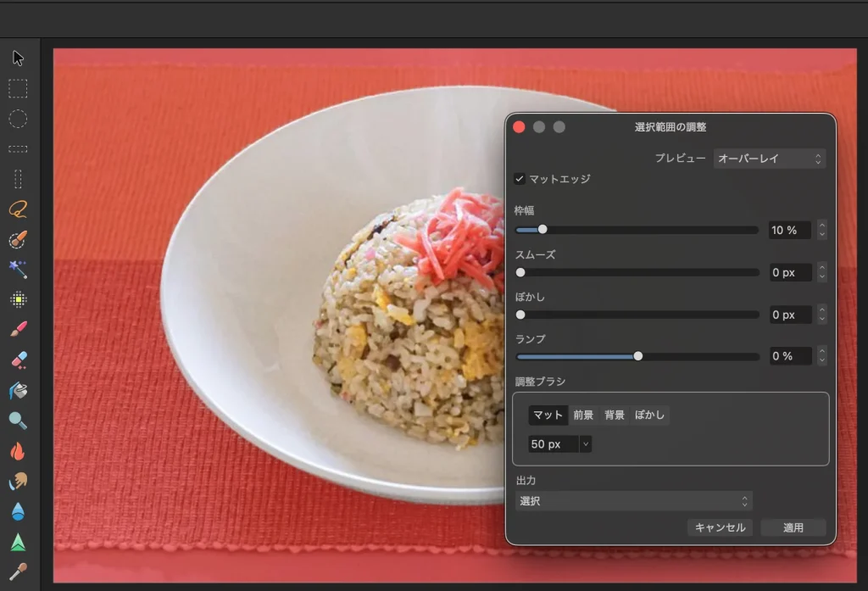The width and height of the screenshot is (868, 591).
Task: Select the Elliptical Marquee tool
Action: coord(18,119)
